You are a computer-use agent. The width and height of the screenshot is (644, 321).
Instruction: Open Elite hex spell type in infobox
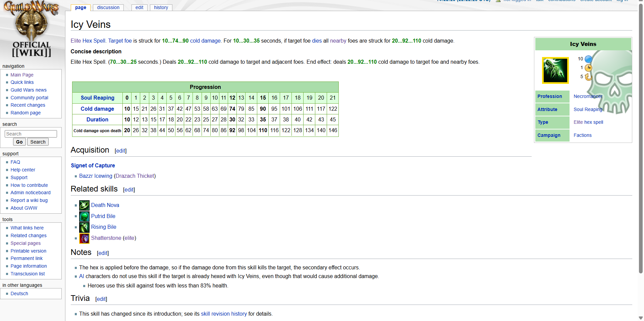click(x=588, y=122)
